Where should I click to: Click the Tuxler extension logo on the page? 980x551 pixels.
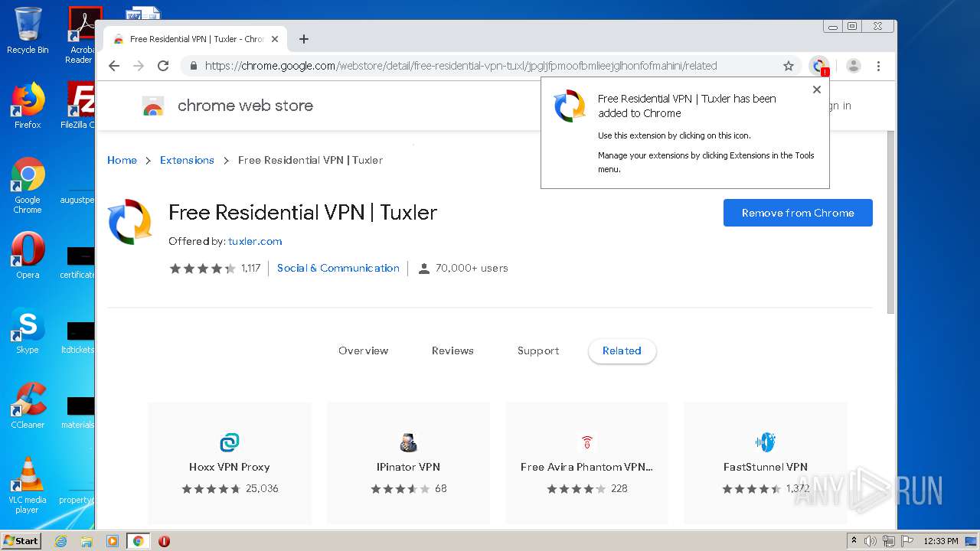pos(130,222)
